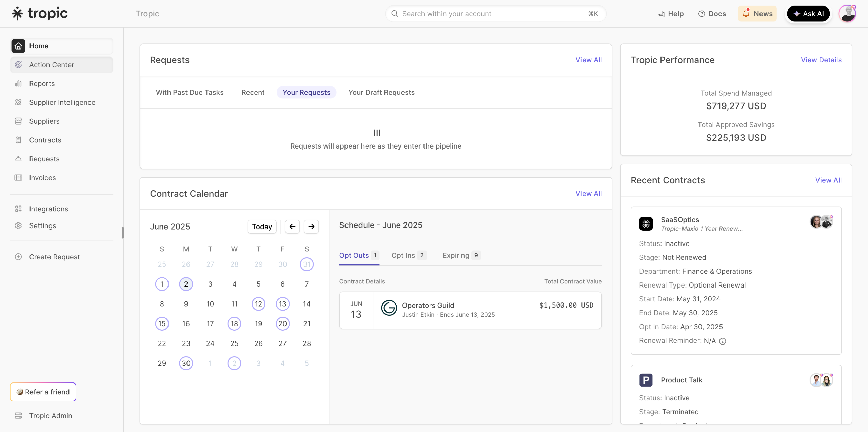Click View Details for Tropic Performance

(x=821, y=60)
